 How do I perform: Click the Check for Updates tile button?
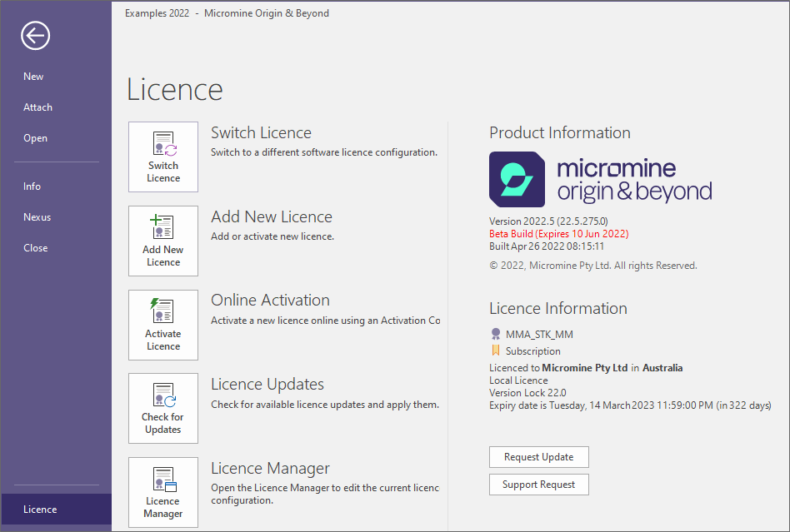[x=163, y=408]
